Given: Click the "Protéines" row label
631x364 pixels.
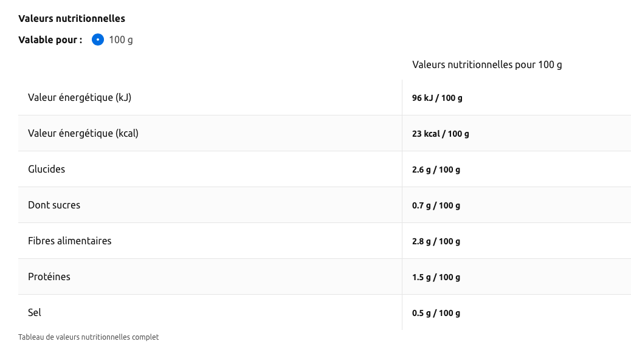Looking at the screenshot, I should point(49,276).
